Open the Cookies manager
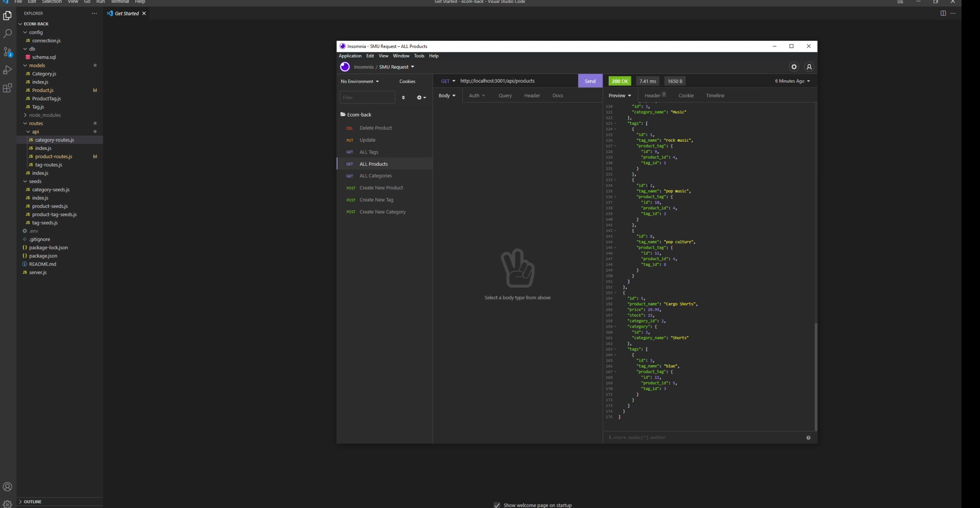This screenshot has width=980, height=508. [x=407, y=81]
